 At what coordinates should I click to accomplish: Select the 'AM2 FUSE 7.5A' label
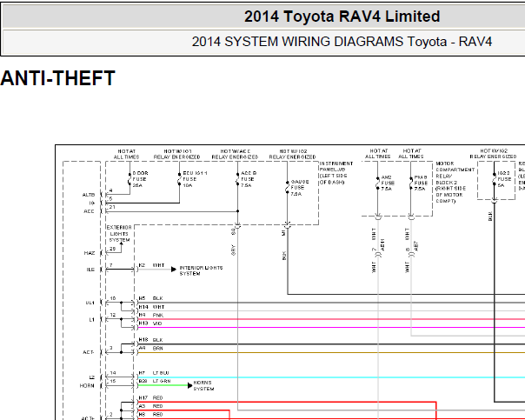tap(388, 183)
